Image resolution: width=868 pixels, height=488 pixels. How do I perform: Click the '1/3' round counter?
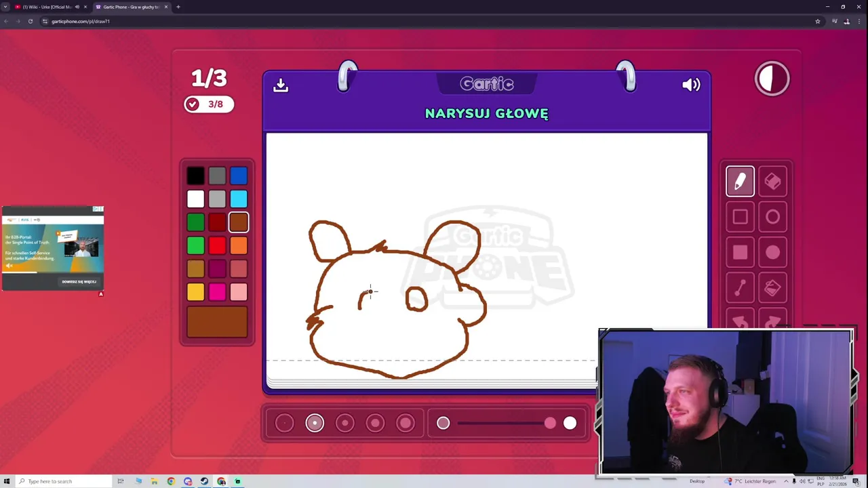(x=209, y=79)
